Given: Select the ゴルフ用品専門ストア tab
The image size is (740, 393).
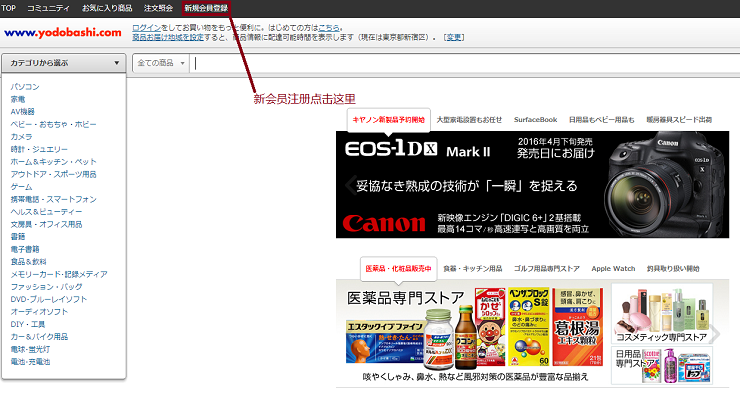Looking at the screenshot, I should [x=547, y=268].
